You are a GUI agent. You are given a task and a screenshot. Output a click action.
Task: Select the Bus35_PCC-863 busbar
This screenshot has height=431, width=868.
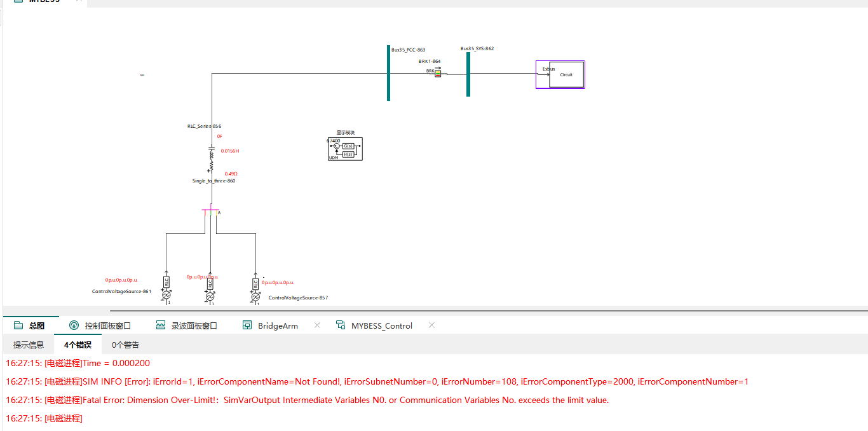click(389, 73)
